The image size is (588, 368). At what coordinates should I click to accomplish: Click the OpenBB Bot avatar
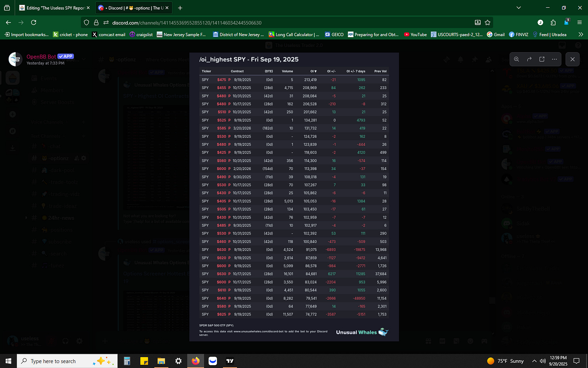[15, 59]
